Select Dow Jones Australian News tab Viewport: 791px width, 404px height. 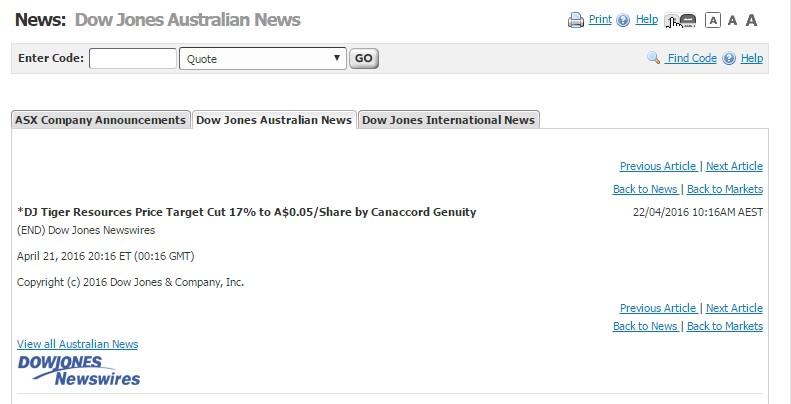point(274,120)
